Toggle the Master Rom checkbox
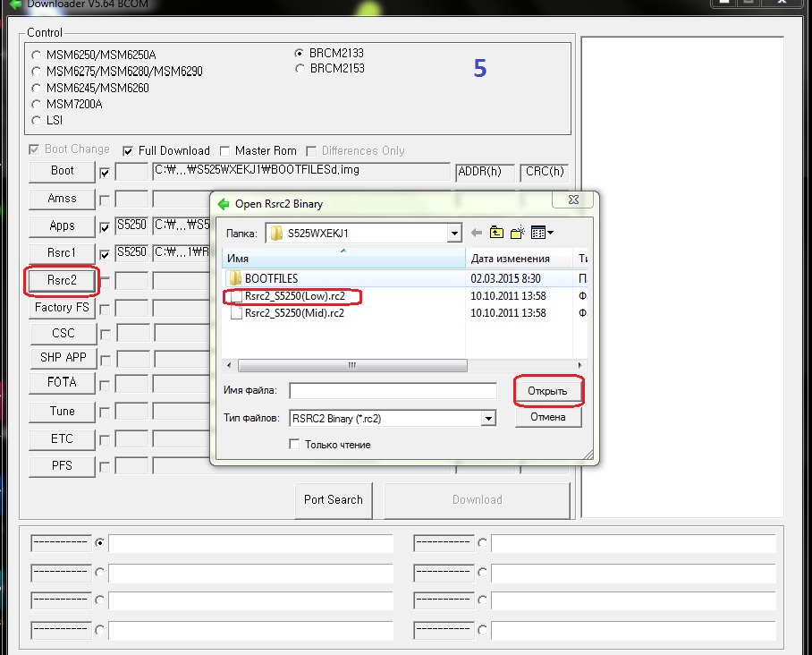Viewport: 812px width, 655px height. (227, 150)
